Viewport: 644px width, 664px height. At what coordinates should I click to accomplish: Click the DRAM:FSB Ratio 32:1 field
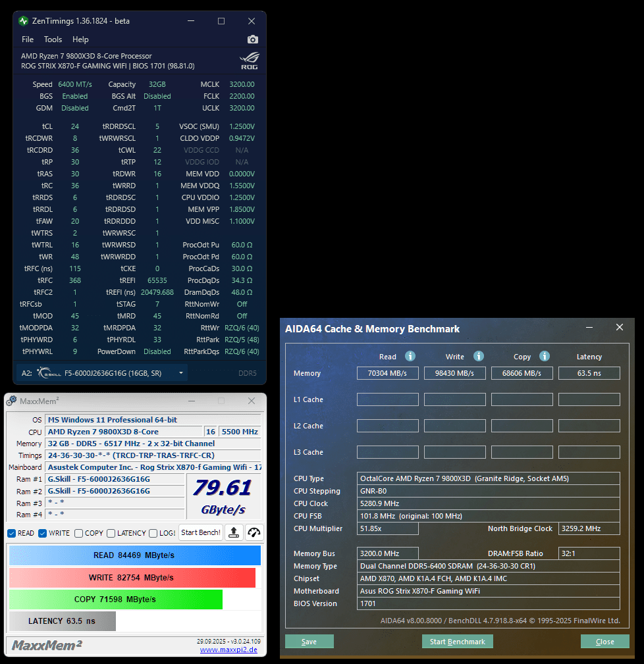click(589, 553)
